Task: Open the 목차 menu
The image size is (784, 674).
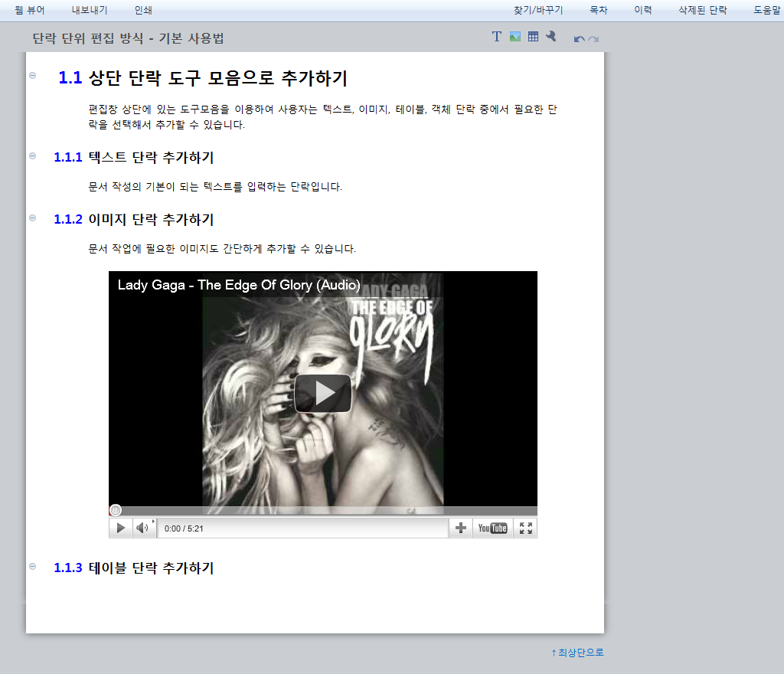Action: [599, 10]
